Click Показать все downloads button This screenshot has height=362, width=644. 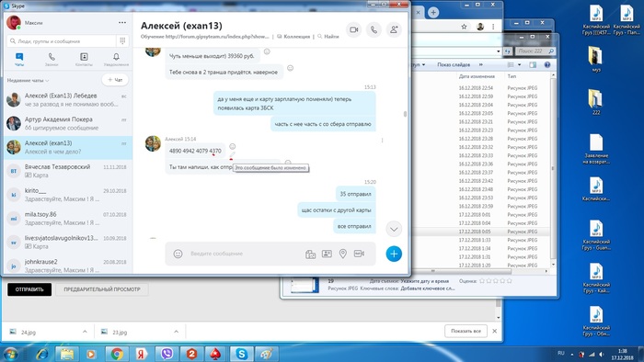(466, 331)
